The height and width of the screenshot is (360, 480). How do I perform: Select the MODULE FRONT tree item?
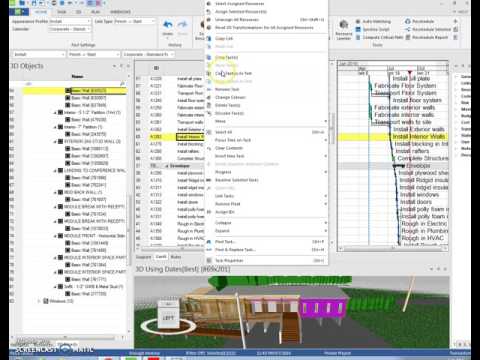point(94,236)
